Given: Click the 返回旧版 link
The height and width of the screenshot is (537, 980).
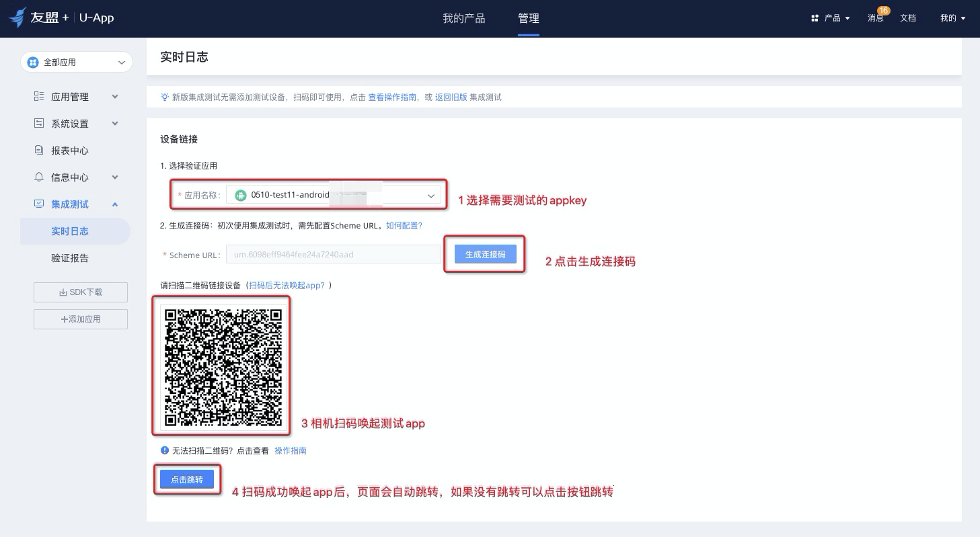Looking at the screenshot, I should pos(451,97).
